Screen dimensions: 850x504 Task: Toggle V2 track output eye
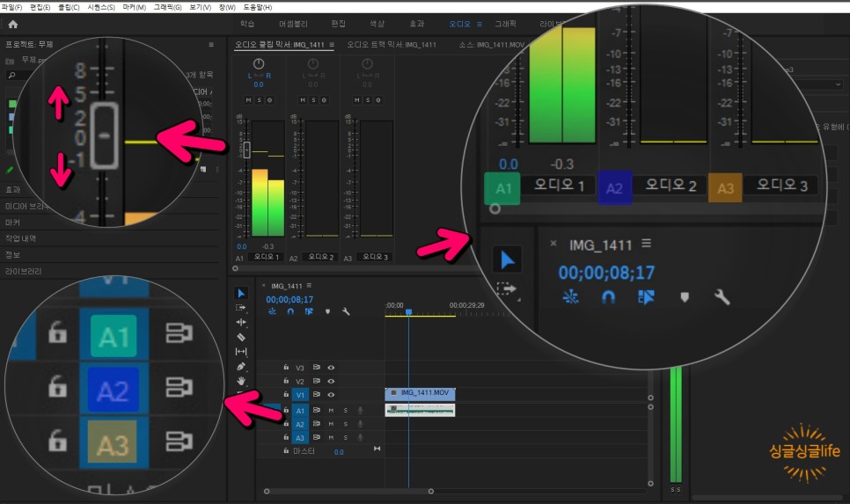pos(331,381)
